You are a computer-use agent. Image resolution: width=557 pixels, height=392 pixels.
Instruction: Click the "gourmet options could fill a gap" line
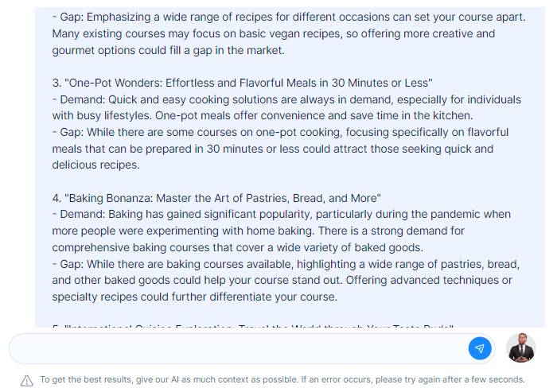coord(169,50)
